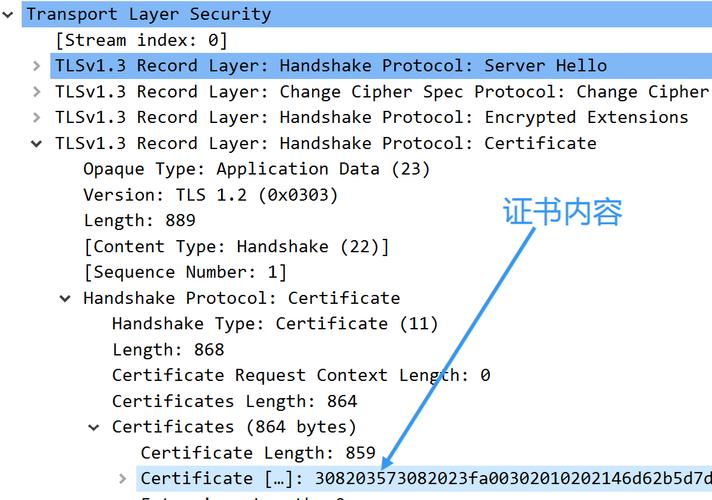Select the Certificates Length: 864 field
Screen dimensions: 712x500
pyautogui.click(x=234, y=401)
